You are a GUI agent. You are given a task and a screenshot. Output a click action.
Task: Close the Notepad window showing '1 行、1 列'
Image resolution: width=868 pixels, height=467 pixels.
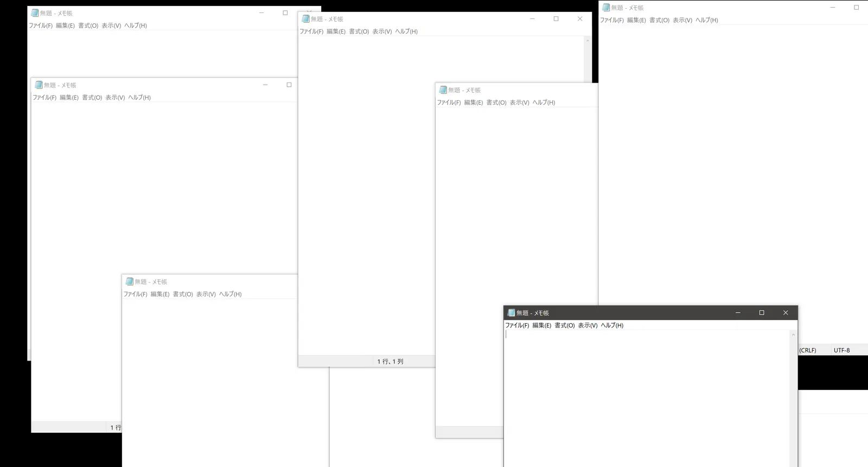point(580,19)
